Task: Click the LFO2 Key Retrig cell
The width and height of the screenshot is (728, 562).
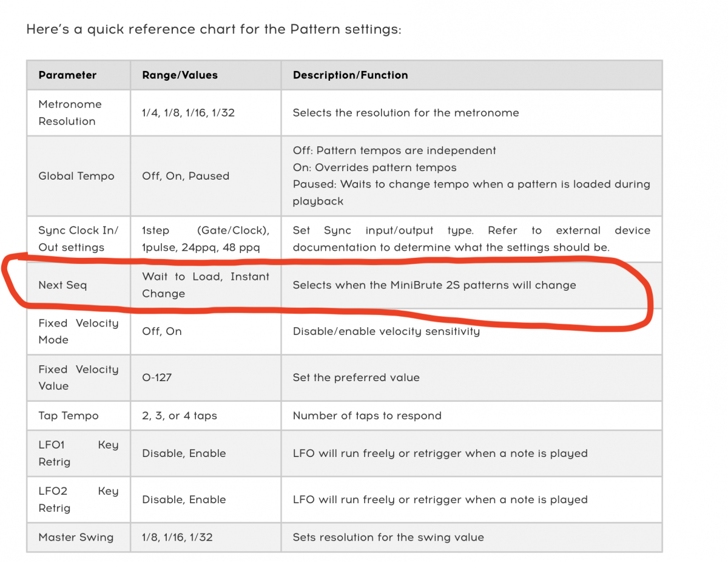Action: [x=78, y=499]
